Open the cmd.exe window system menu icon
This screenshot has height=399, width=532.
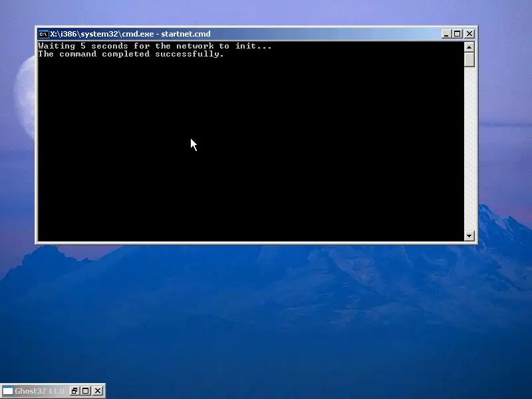(x=43, y=34)
